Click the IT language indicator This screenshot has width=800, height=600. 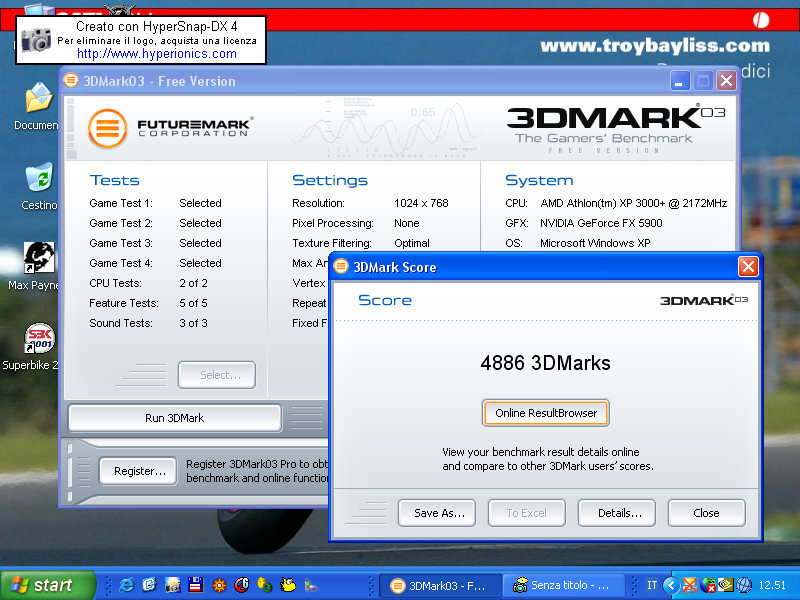[x=652, y=585]
